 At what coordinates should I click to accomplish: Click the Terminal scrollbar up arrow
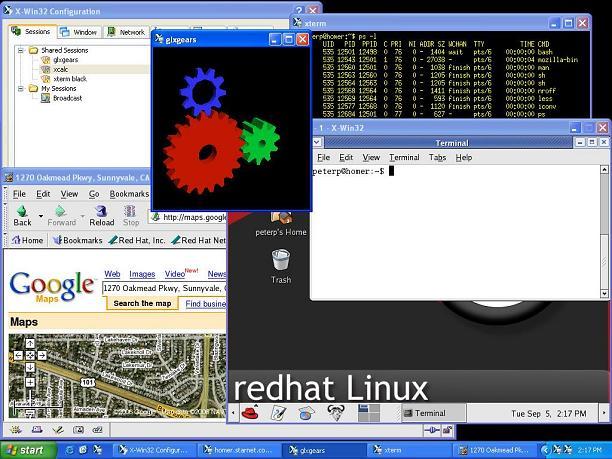[x=604, y=169]
